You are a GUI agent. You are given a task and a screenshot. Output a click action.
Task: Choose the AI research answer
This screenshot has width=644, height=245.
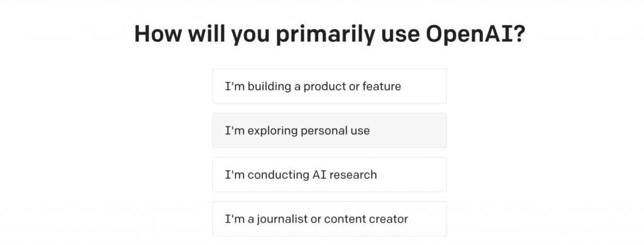(x=330, y=174)
